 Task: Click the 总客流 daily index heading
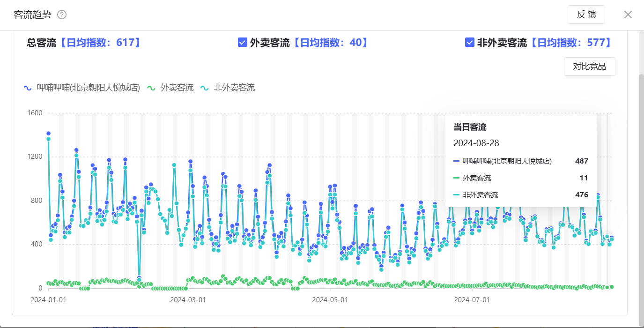tap(84, 43)
